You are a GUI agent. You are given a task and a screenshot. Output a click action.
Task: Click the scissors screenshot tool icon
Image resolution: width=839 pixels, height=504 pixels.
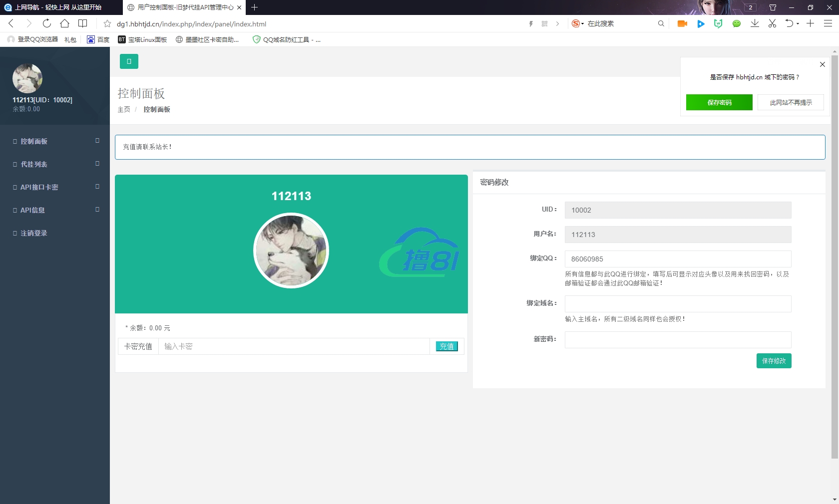(x=772, y=23)
